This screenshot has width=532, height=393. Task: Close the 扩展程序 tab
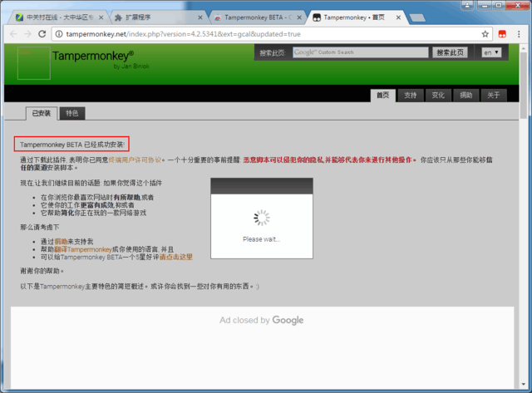tap(200, 17)
